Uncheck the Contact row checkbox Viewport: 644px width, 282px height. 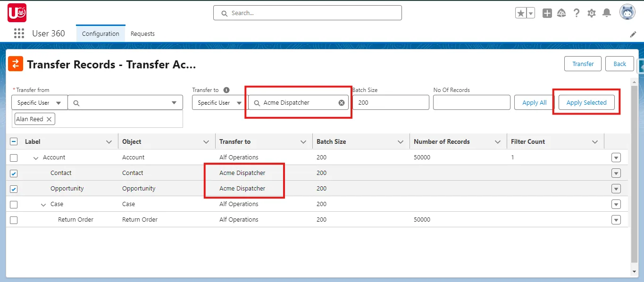point(14,173)
